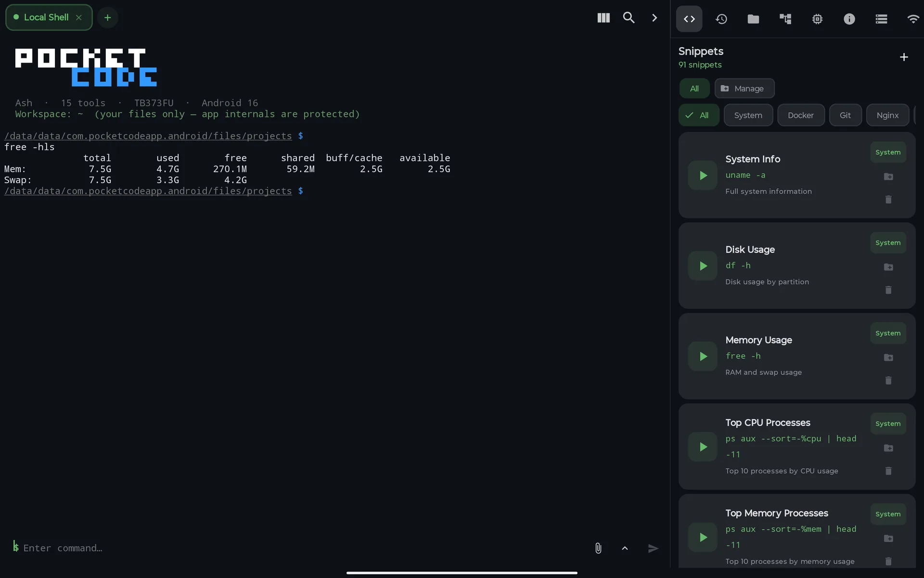Open the Wi-Fi network panel icon
Image resolution: width=924 pixels, height=578 pixels.
(913, 19)
